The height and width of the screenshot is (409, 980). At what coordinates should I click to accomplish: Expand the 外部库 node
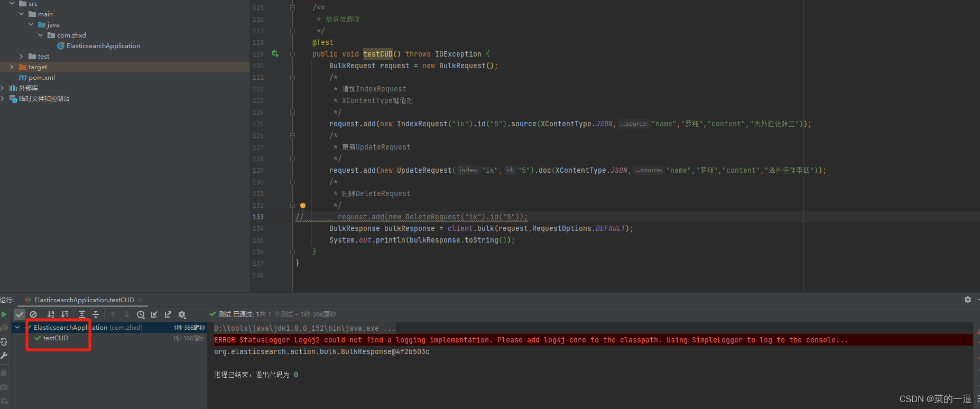coord(3,88)
